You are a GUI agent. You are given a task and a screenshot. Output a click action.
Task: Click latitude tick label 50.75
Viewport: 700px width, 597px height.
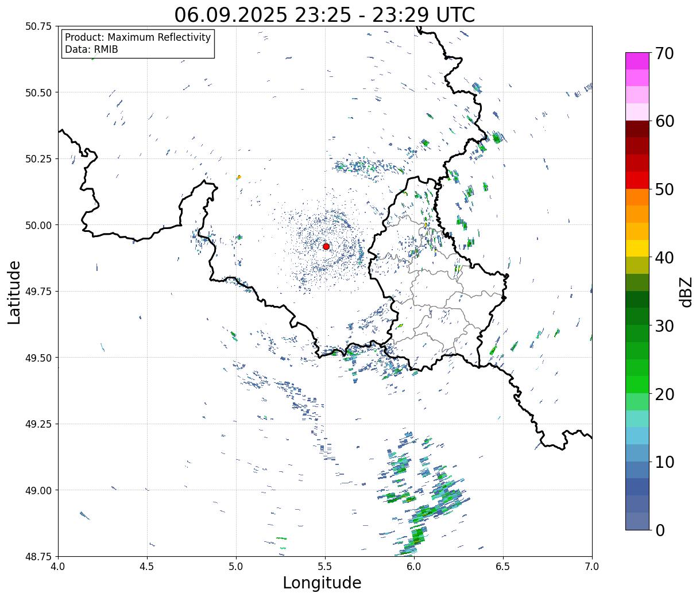[x=39, y=26]
